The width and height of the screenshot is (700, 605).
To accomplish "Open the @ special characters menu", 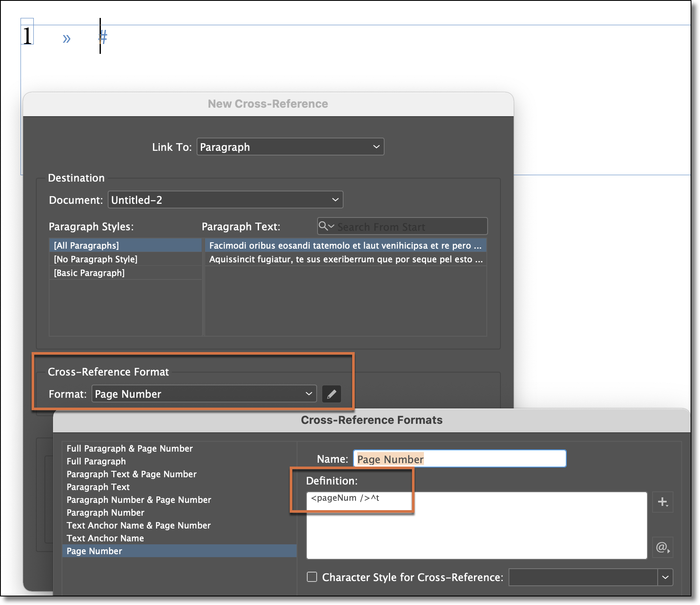I will pyautogui.click(x=662, y=547).
